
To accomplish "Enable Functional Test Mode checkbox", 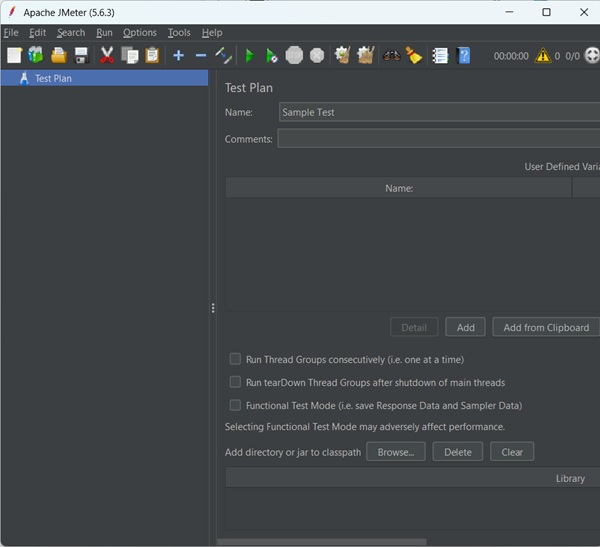I will (235, 405).
